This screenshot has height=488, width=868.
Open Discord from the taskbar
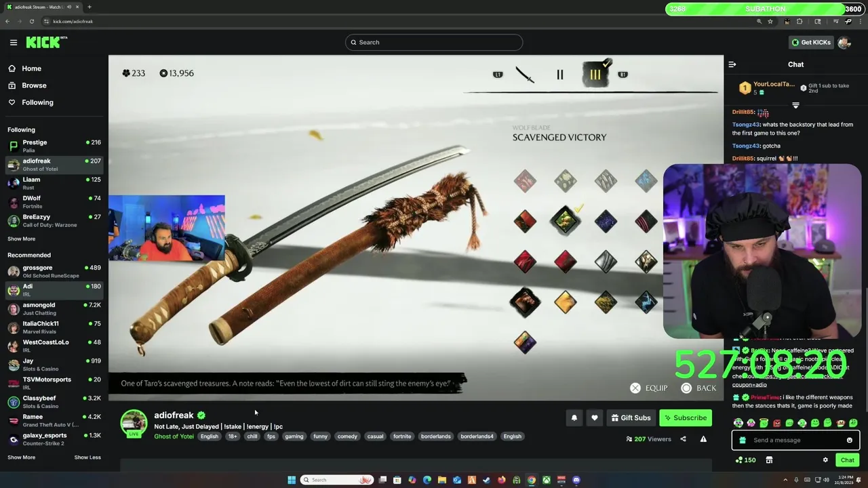[x=576, y=480]
